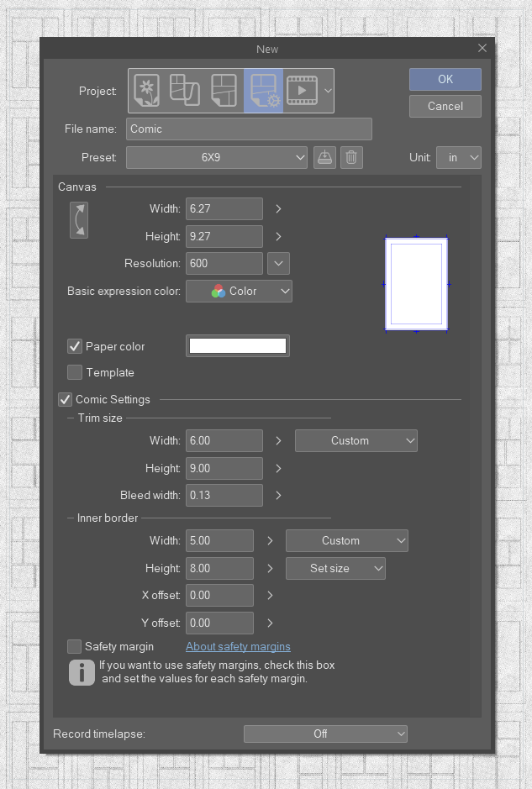Screen dimensions: 532x789
Task: Confirm with the OK button
Action: (x=445, y=79)
